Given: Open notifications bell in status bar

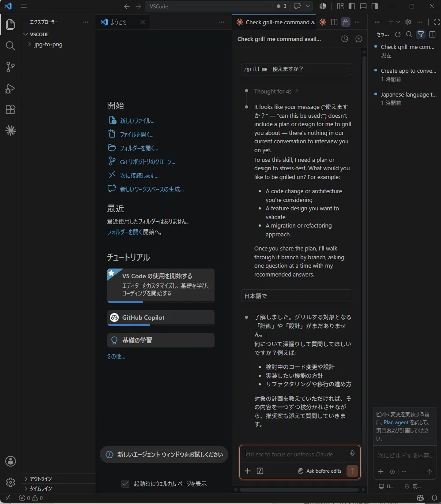Looking at the screenshot, I should (x=434, y=498).
